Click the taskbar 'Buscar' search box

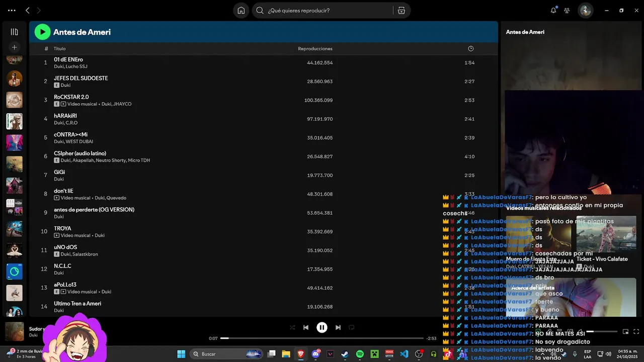[227, 354]
